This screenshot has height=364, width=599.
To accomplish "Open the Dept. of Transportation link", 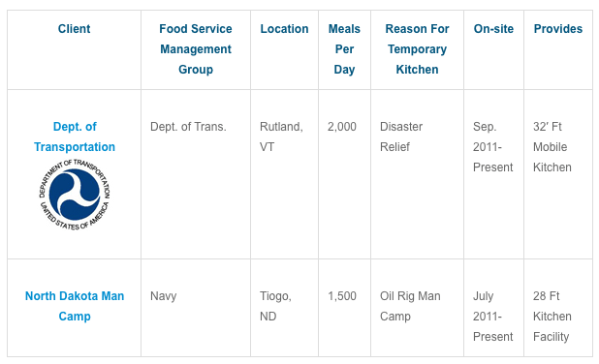I will click(x=75, y=136).
